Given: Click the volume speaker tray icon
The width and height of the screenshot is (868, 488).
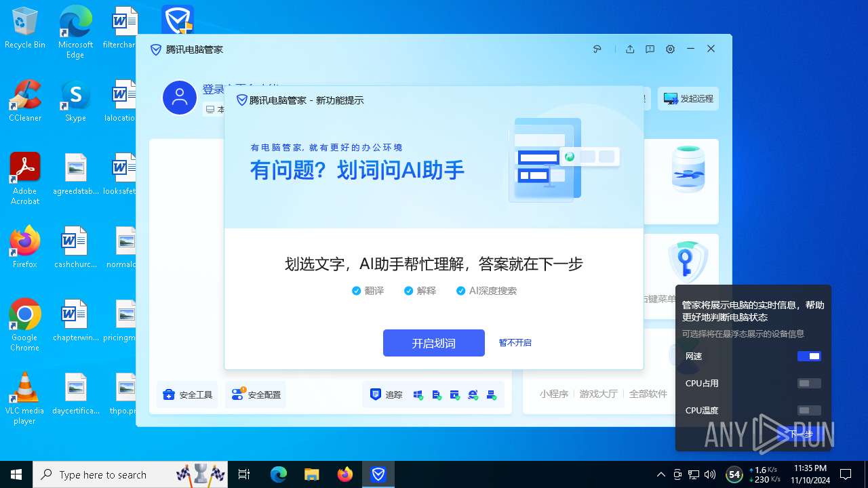Looking at the screenshot, I should tap(710, 474).
